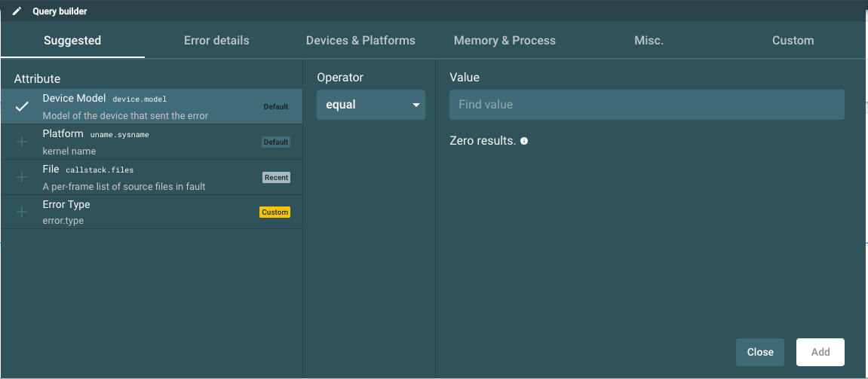Open the Memory & Process tab

point(505,41)
